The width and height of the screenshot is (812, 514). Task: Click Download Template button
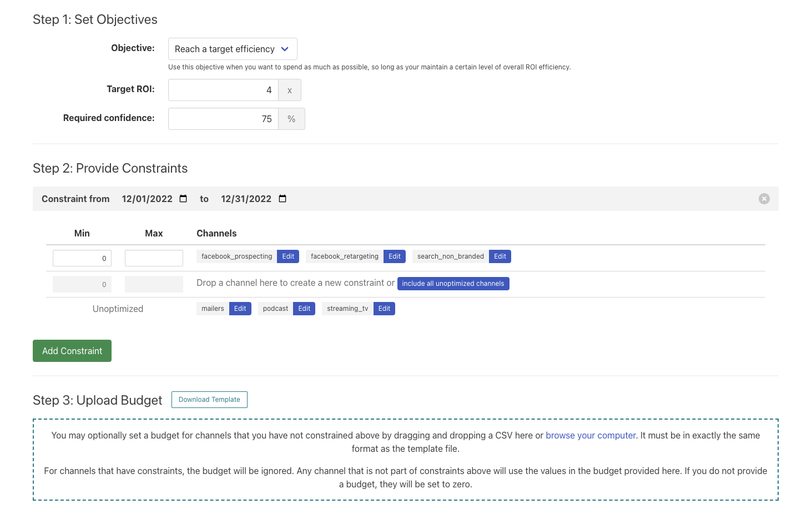[x=209, y=400]
